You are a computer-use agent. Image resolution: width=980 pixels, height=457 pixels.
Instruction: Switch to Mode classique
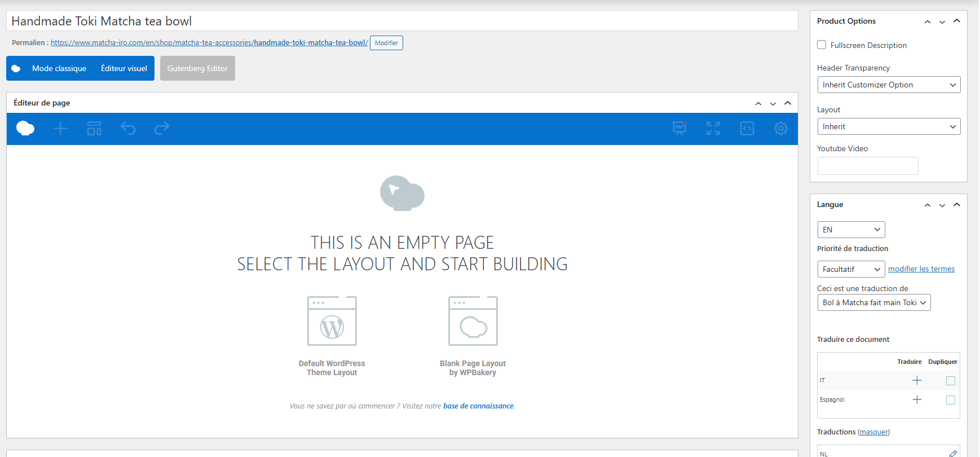(x=59, y=68)
